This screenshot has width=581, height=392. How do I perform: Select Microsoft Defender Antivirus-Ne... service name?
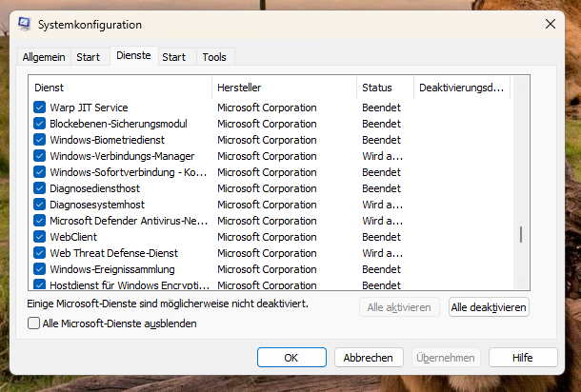(x=129, y=221)
